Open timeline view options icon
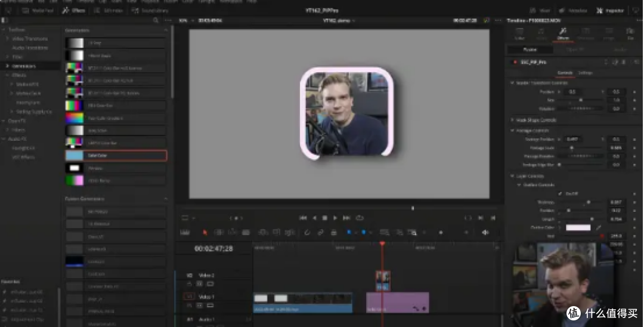The image size is (644, 327). click(x=185, y=233)
